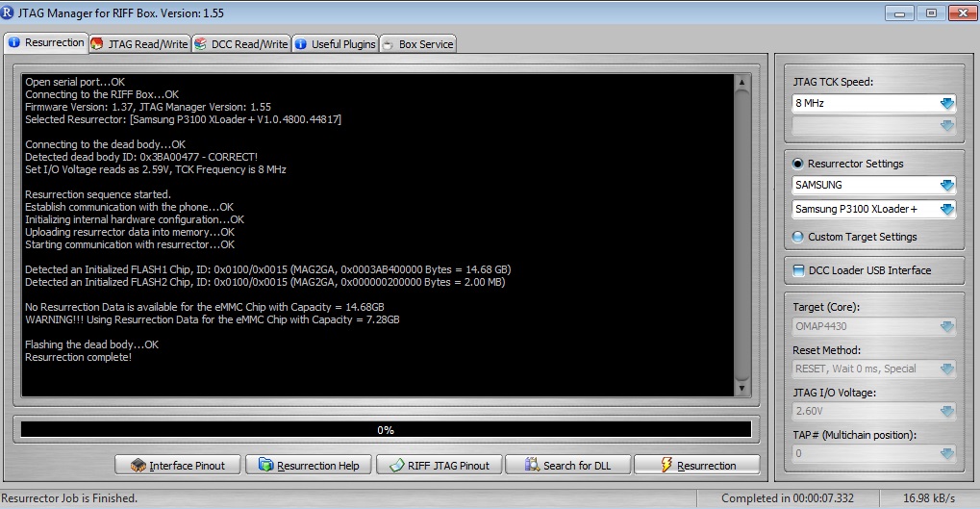Click the icon on JTAG Read/Write tab
The width and height of the screenshot is (980, 509).
click(x=97, y=43)
